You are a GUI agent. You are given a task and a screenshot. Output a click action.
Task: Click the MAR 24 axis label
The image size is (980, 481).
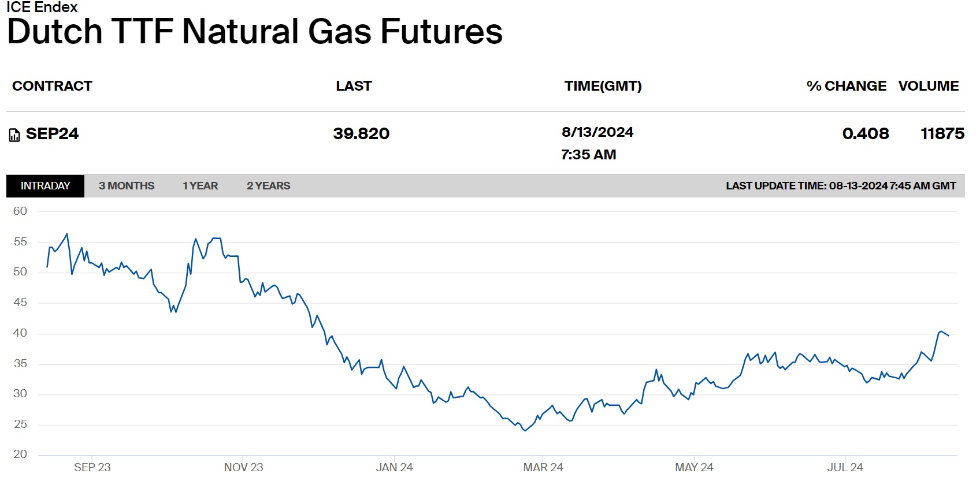pos(543,467)
